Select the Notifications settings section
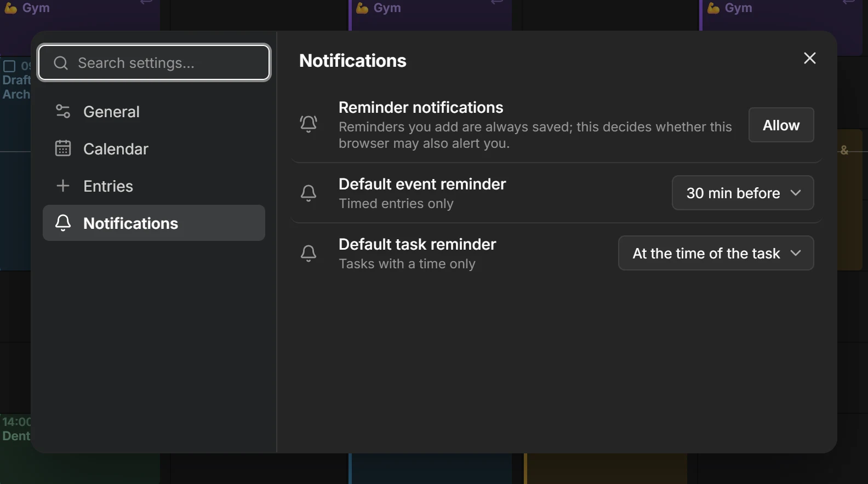 click(x=154, y=223)
